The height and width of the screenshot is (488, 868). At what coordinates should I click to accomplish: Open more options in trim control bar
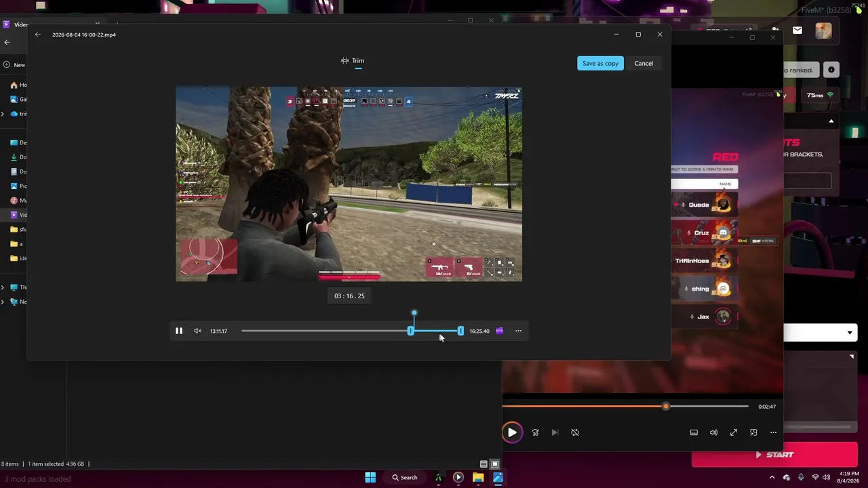(x=518, y=331)
